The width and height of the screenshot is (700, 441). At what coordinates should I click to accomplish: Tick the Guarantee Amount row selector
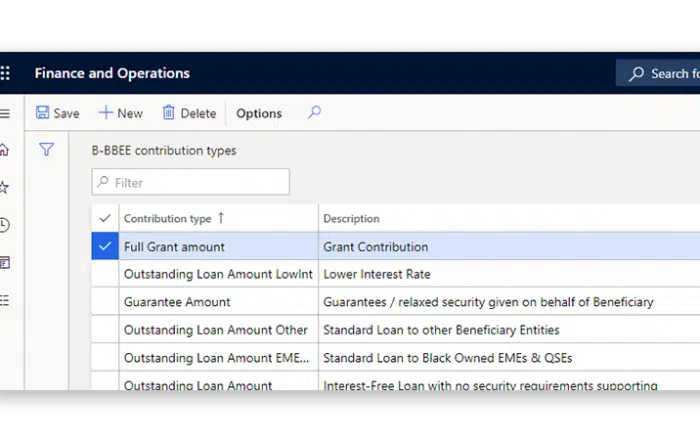pyautogui.click(x=105, y=301)
